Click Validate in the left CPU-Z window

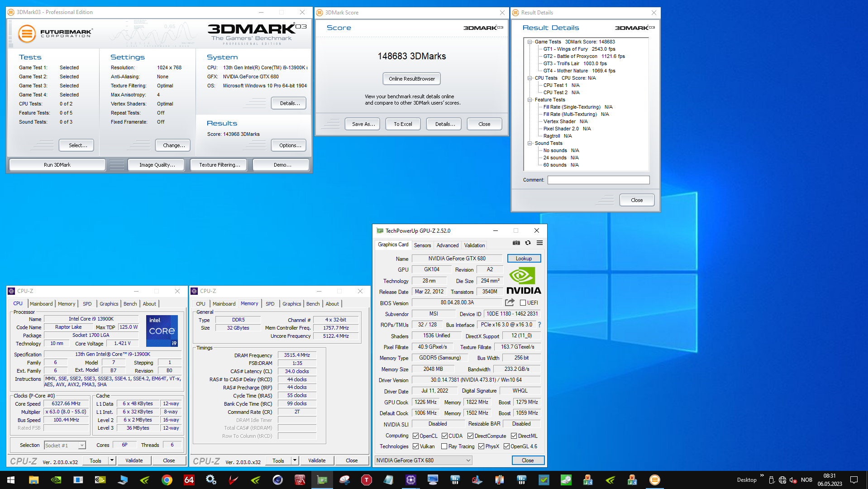[x=134, y=460]
